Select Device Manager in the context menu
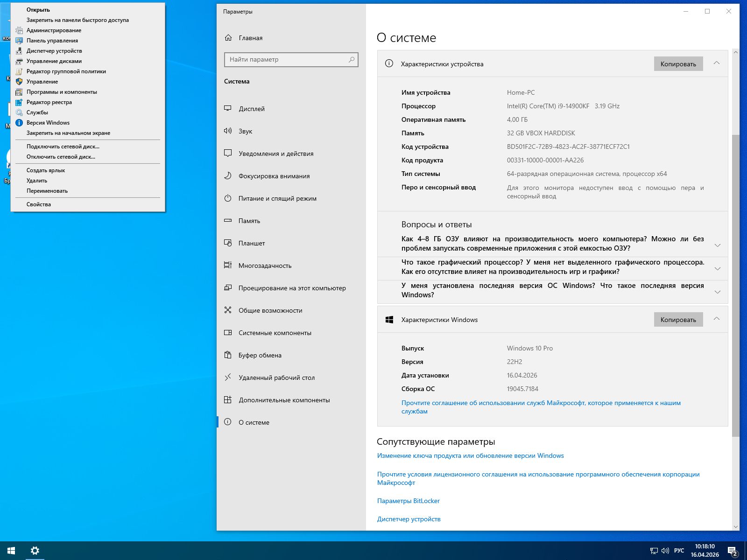 (54, 51)
